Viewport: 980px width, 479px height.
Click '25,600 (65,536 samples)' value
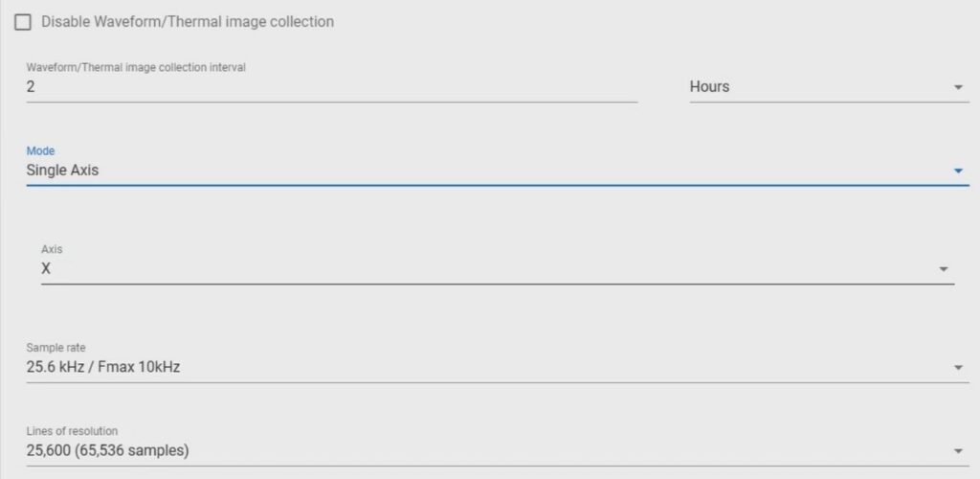(x=107, y=450)
